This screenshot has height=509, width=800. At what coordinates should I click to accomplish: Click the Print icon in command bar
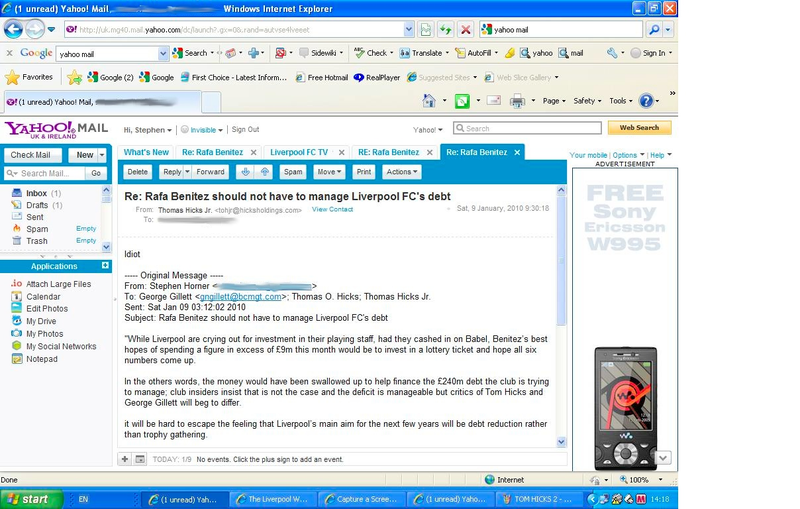tap(517, 101)
